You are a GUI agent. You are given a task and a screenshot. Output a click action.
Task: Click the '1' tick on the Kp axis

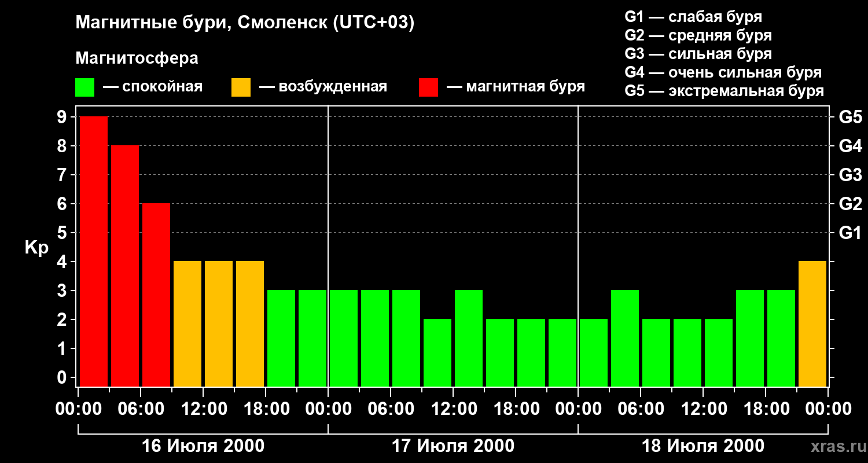click(x=62, y=348)
